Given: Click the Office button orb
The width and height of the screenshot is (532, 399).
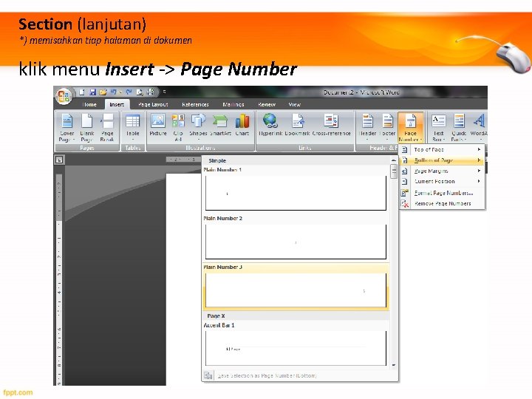Looking at the screenshot, I should pyautogui.click(x=64, y=96).
